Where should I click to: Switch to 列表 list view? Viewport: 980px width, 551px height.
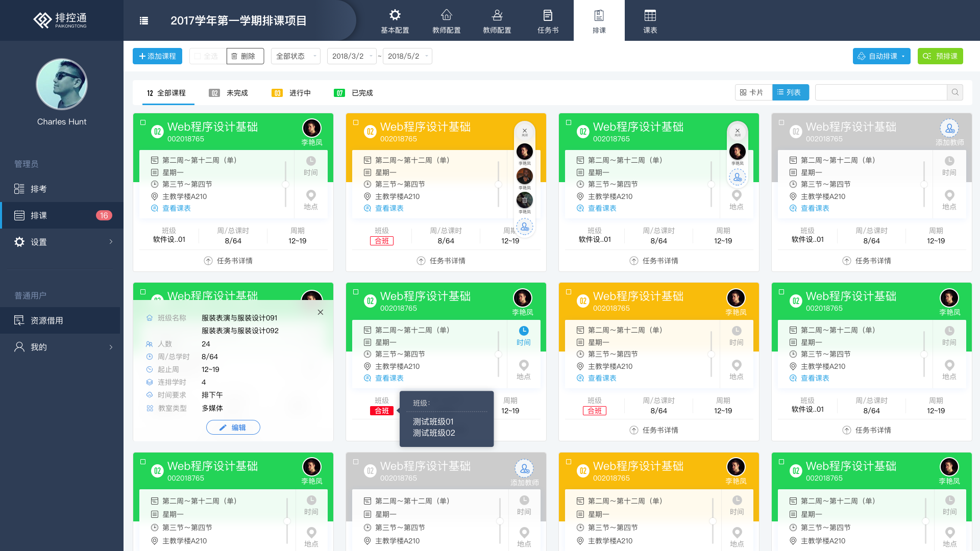(x=791, y=92)
